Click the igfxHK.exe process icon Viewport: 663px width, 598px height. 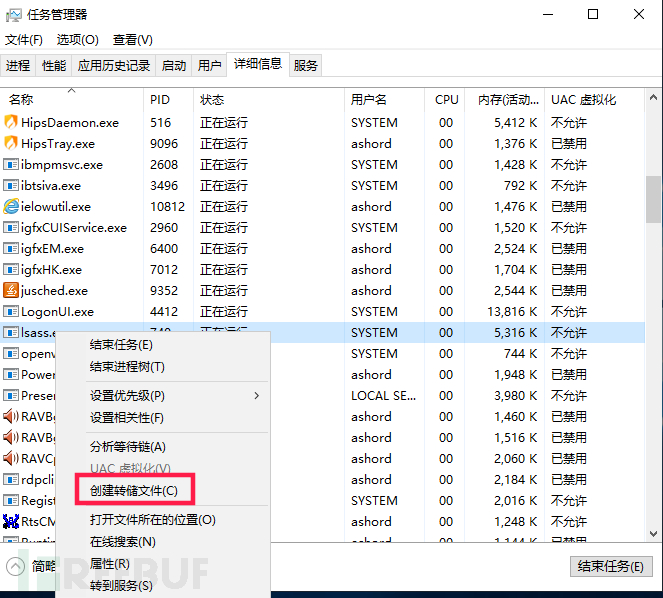pos(11,269)
